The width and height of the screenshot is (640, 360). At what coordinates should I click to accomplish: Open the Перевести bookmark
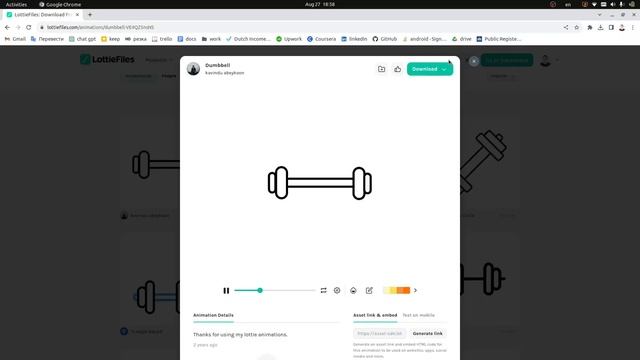(47, 39)
